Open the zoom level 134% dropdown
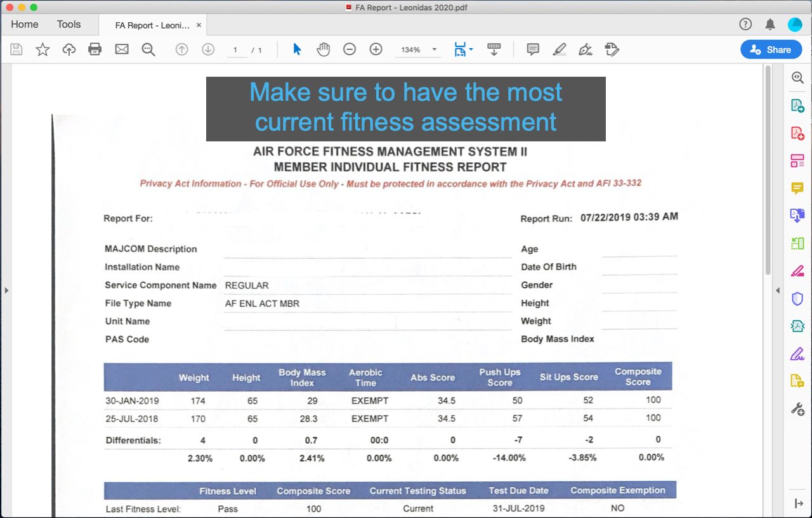 pyautogui.click(x=418, y=49)
